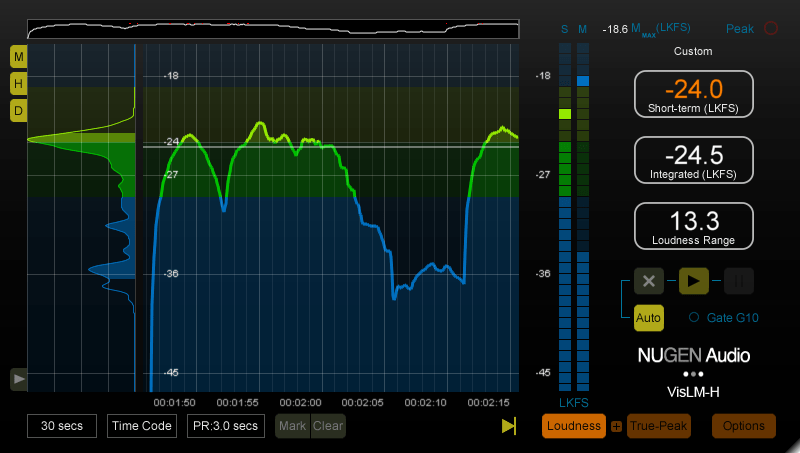Open the PR:3.0 secs setting
This screenshot has height=453, width=800.
(225, 426)
